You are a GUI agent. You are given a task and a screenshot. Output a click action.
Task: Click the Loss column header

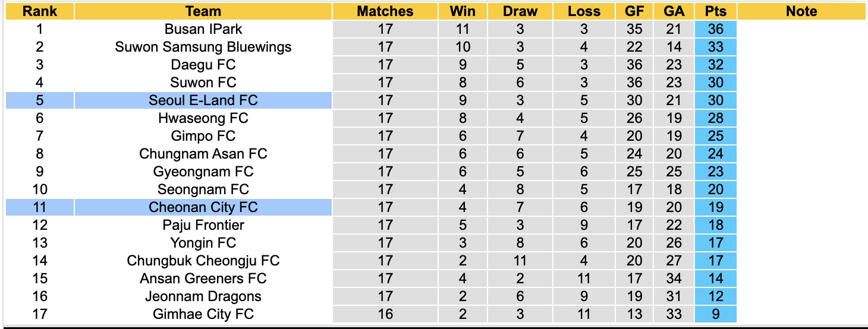coord(584,11)
